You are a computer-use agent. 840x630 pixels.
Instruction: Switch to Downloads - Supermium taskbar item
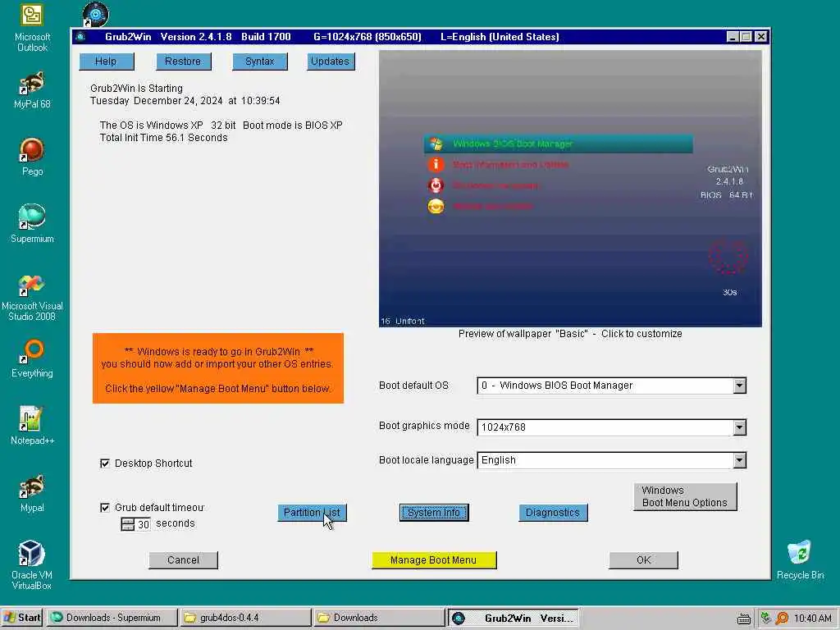point(112,618)
